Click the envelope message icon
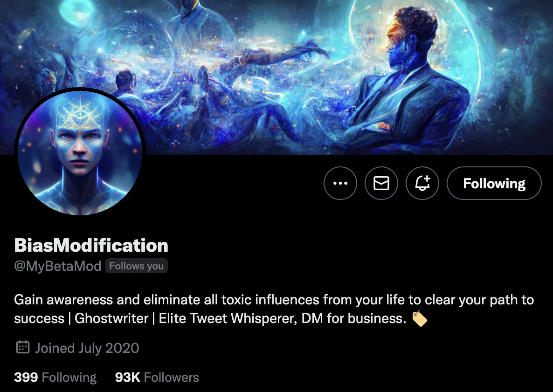Image resolution: width=553 pixels, height=392 pixels. tap(381, 183)
